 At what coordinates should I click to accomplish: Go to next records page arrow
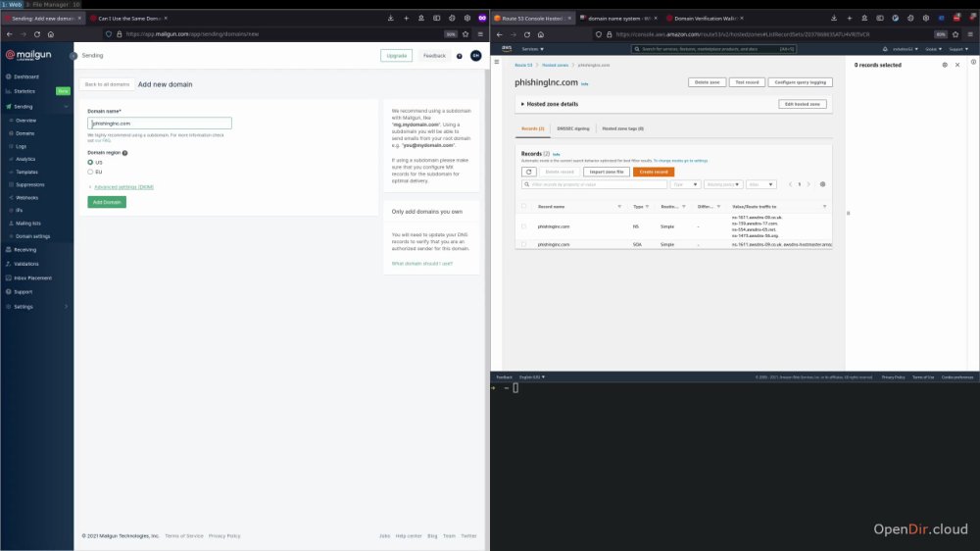point(808,184)
